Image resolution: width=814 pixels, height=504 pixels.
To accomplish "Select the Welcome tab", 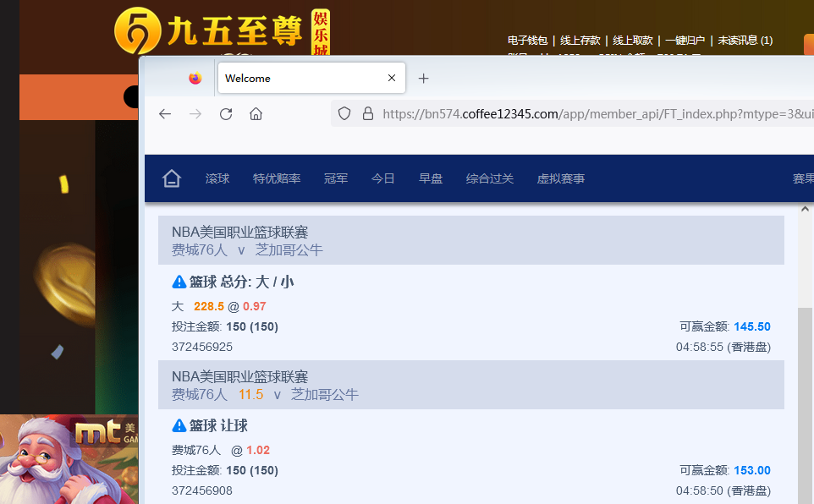I will [311, 78].
